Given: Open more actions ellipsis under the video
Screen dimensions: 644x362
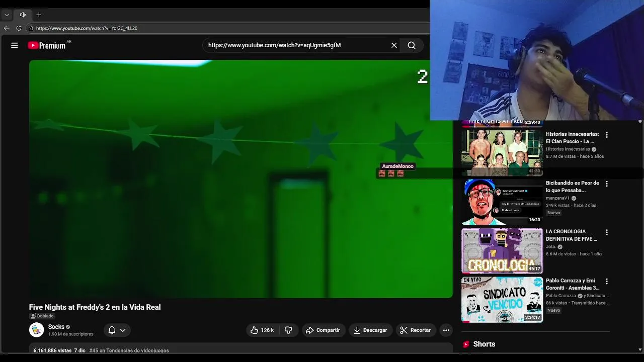Looking at the screenshot, I should [446, 330].
